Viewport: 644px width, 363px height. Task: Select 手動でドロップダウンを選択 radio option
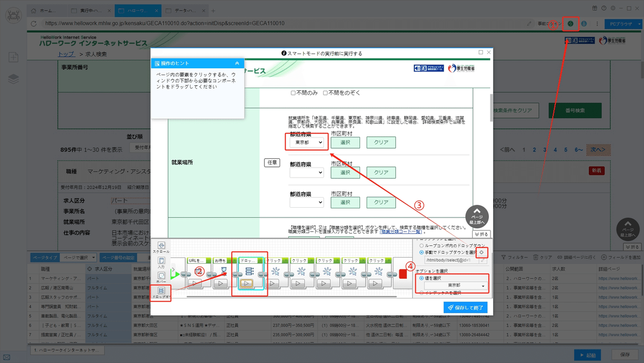pyautogui.click(x=420, y=252)
